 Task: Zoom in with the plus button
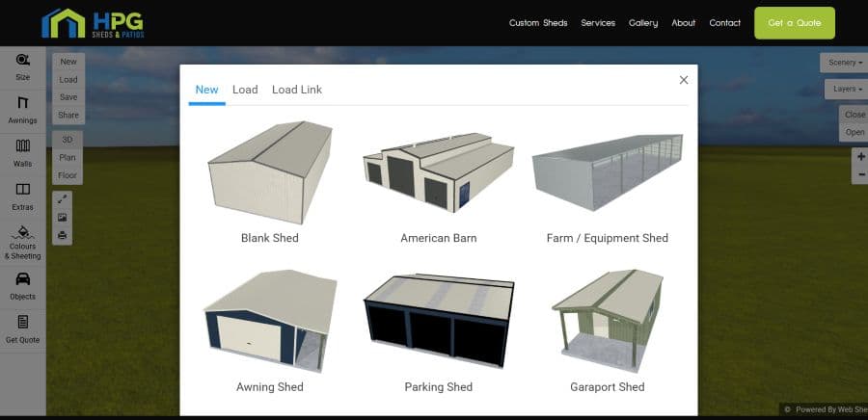[860, 156]
